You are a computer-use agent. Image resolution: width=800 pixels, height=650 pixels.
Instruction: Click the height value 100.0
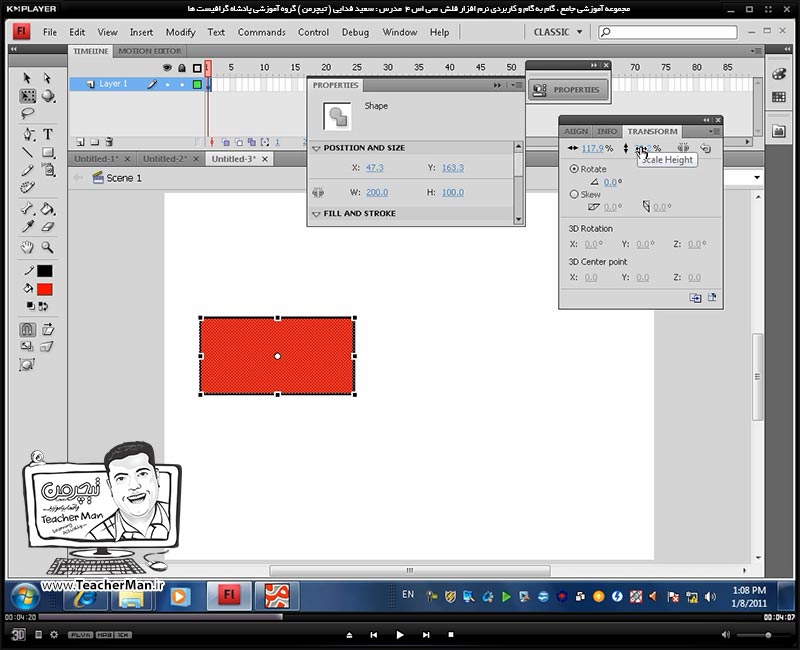453,192
